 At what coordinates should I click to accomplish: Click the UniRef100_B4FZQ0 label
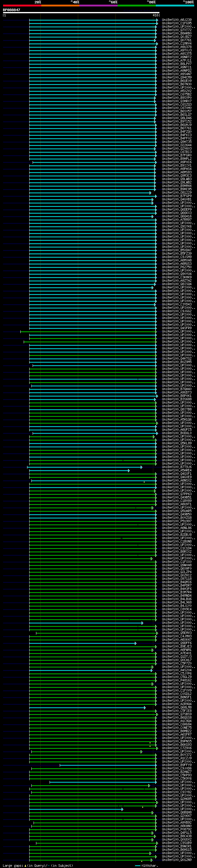[x=177, y=131]
